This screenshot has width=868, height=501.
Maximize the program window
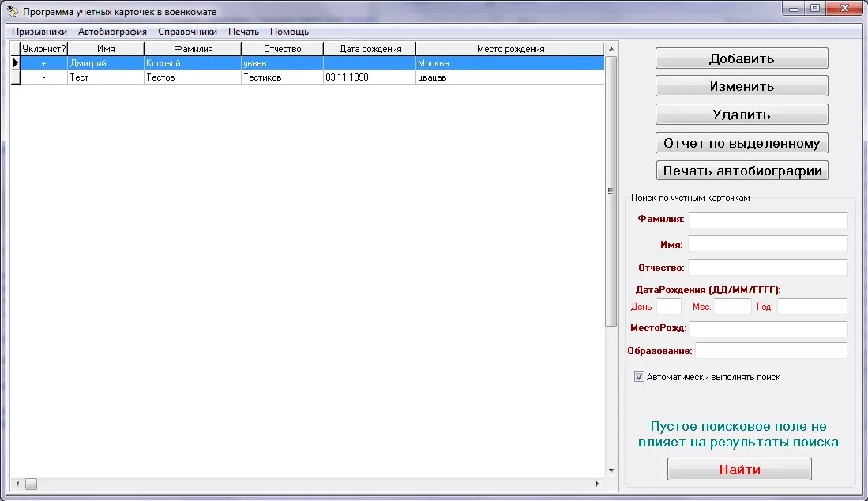(815, 9)
